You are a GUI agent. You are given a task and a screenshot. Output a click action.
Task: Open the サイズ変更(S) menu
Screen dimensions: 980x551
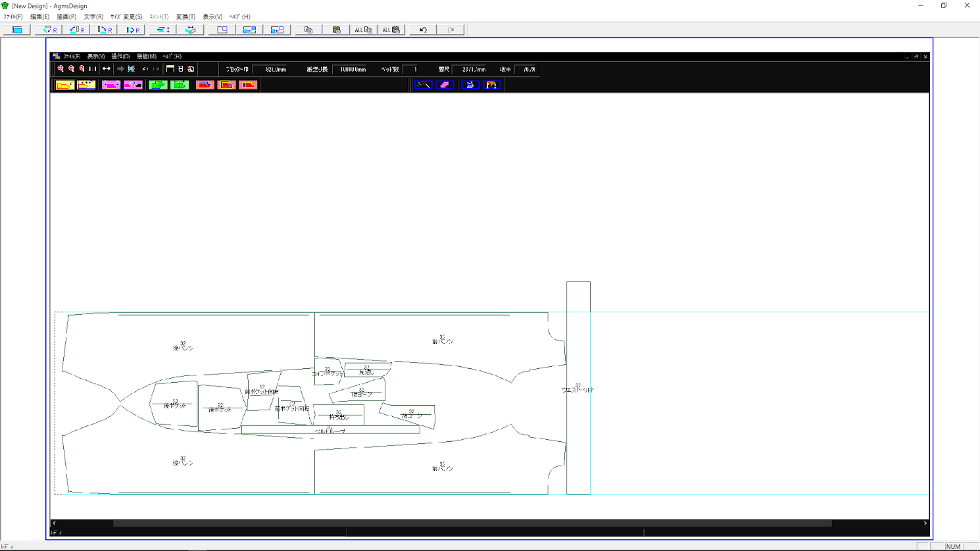coord(126,16)
